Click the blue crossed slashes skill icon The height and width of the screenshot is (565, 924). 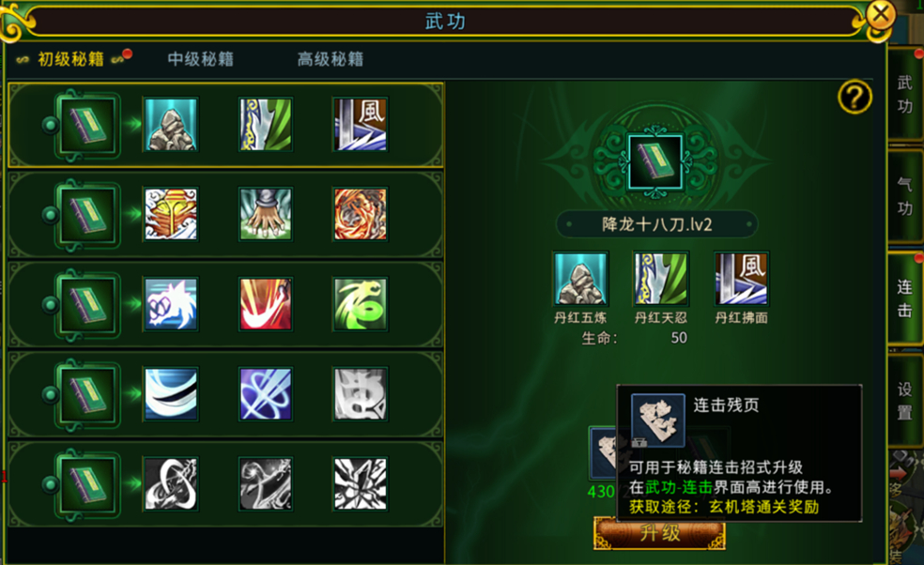click(x=265, y=394)
